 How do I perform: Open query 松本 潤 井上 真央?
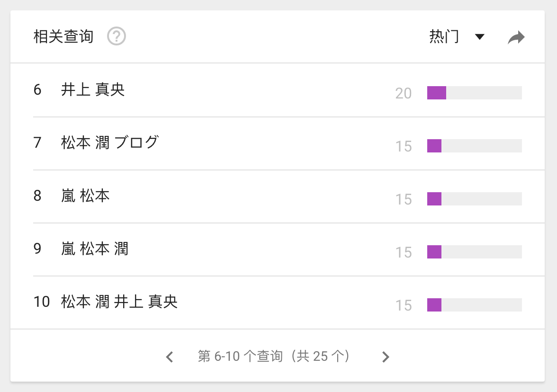tap(119, 302)
